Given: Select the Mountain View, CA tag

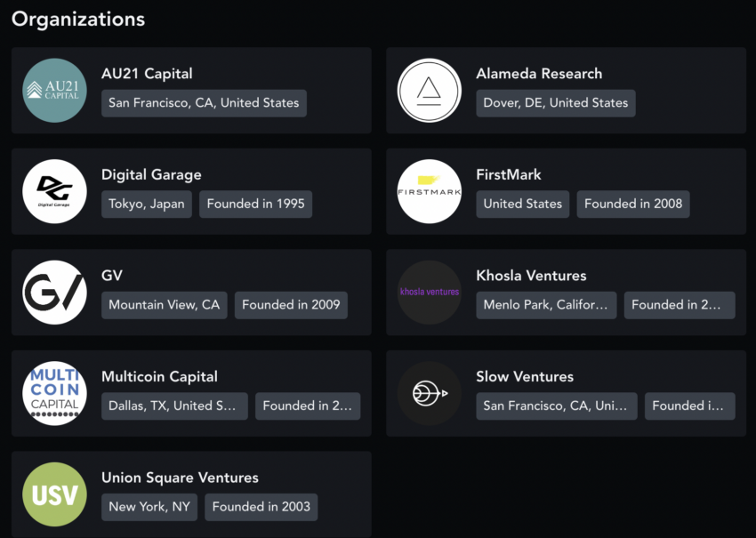Looking at the screenshot, I should pos(164,305).
